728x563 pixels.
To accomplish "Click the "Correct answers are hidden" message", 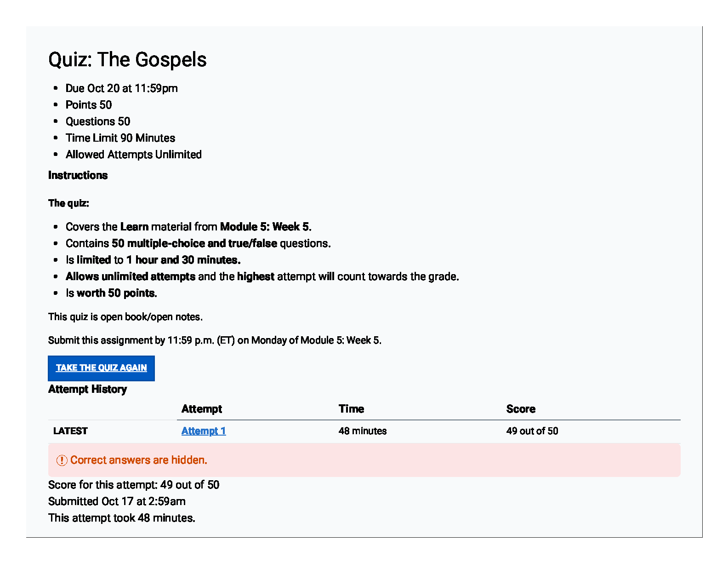I will pyautogui.click(x=138, y=460).
